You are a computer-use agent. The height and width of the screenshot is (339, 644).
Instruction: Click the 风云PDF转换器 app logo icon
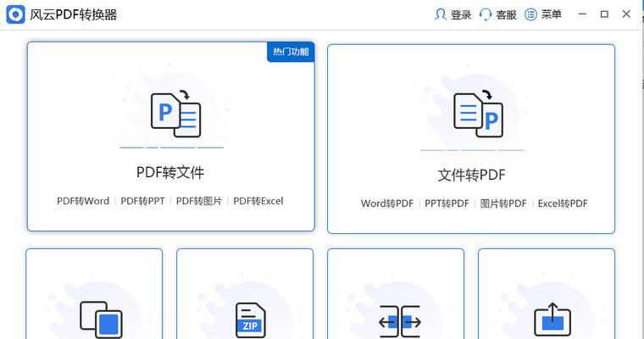point(15,14)
